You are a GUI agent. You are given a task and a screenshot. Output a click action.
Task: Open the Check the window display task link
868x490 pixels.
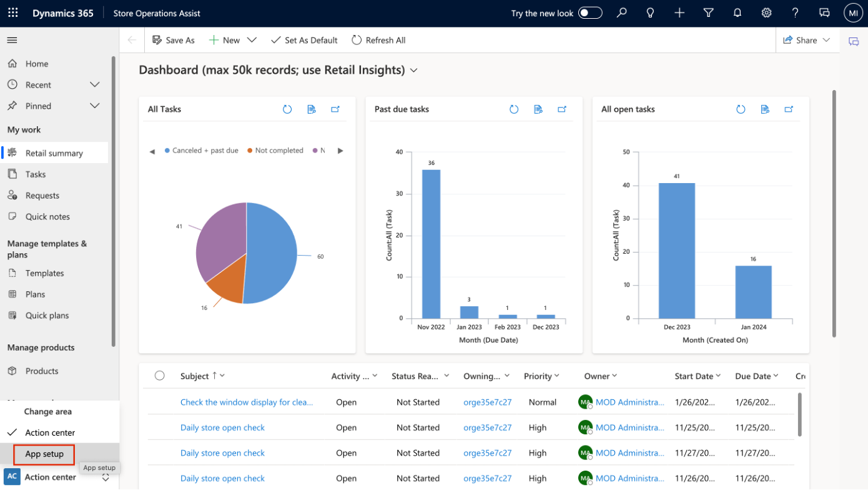coord(247,402)
